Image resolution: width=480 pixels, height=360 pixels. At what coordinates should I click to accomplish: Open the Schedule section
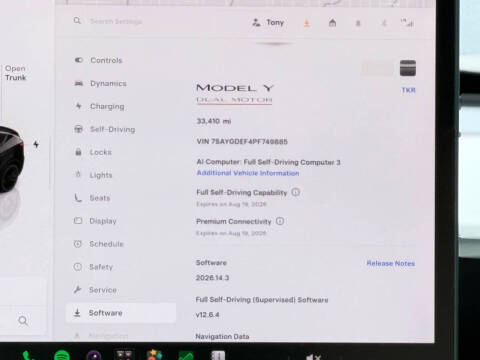(x=98, y=244)
